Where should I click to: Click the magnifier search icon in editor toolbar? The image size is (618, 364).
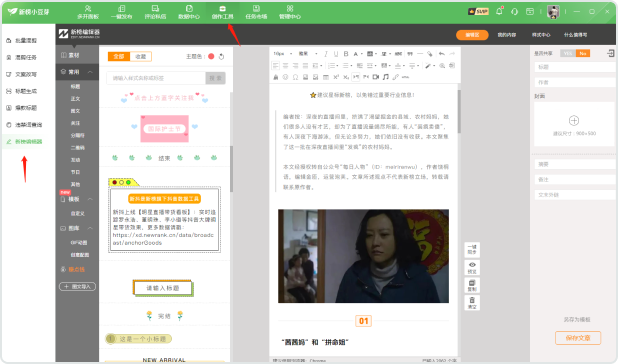pos(442,65)
